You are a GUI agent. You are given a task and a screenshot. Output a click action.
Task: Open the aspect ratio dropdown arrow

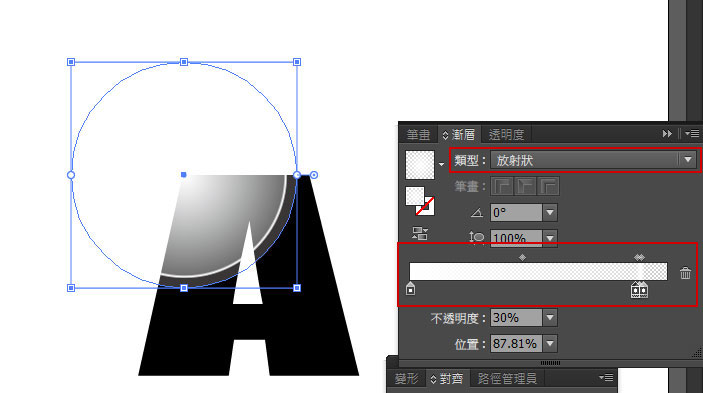pos(550,238)
